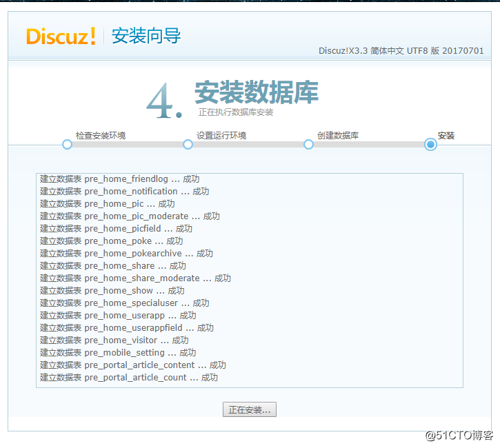Select the 检查安装环境 step circle
The image size is (500, 448).
click(67, 144)
